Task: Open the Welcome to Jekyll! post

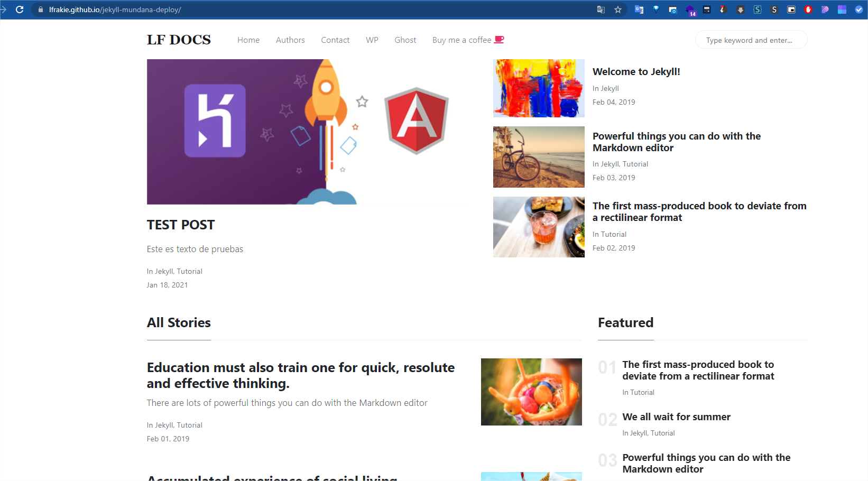Action: (636, 72)
